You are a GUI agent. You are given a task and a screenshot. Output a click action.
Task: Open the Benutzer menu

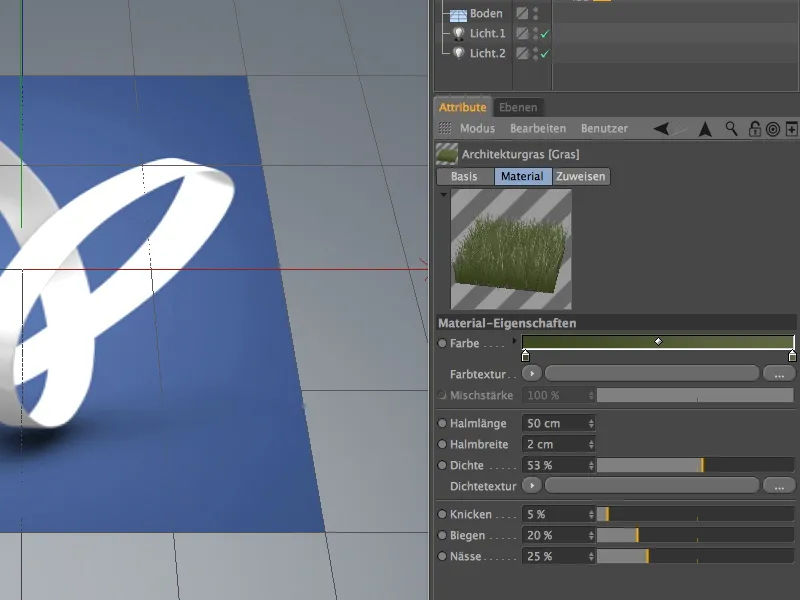click(604, 129)
